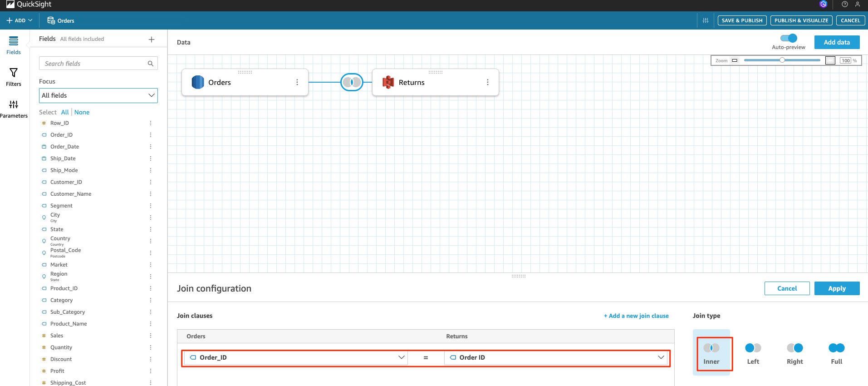Click the Postal_Code field type icon

44,253
